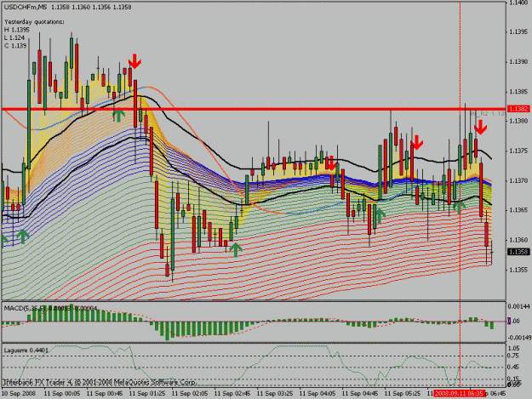Click the 1.1370 price scale label
Image resolution: width=532 pixels, height=399 pixels.
click(518, 180)
